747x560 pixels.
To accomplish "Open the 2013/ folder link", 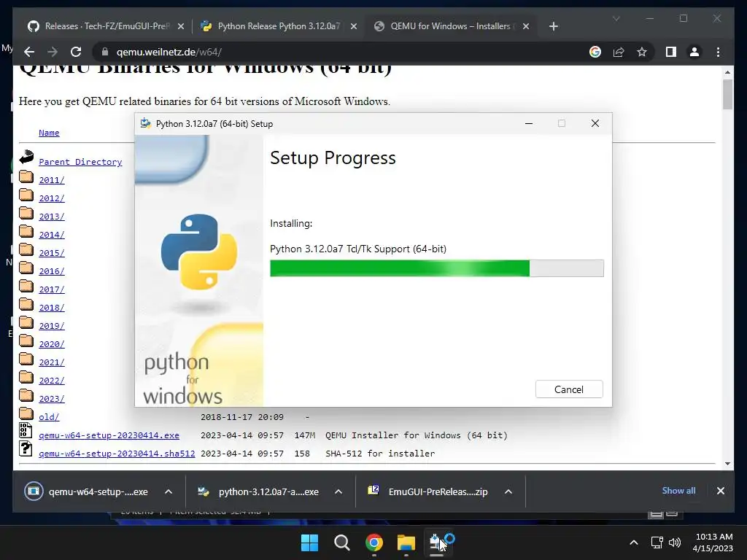I will [52, 216].
